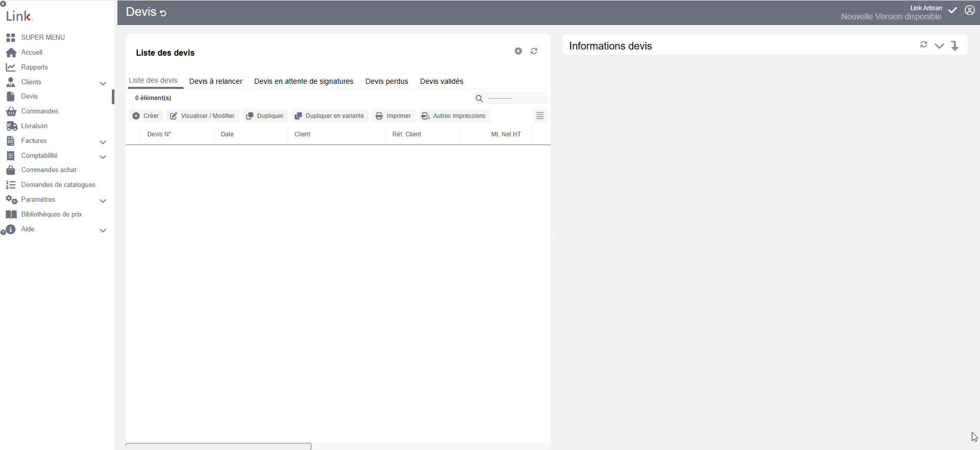Image resolution: width=980 pixels, height=450 pixels.
Task: Click the search magnifier icon
Action: coord(479,99)
